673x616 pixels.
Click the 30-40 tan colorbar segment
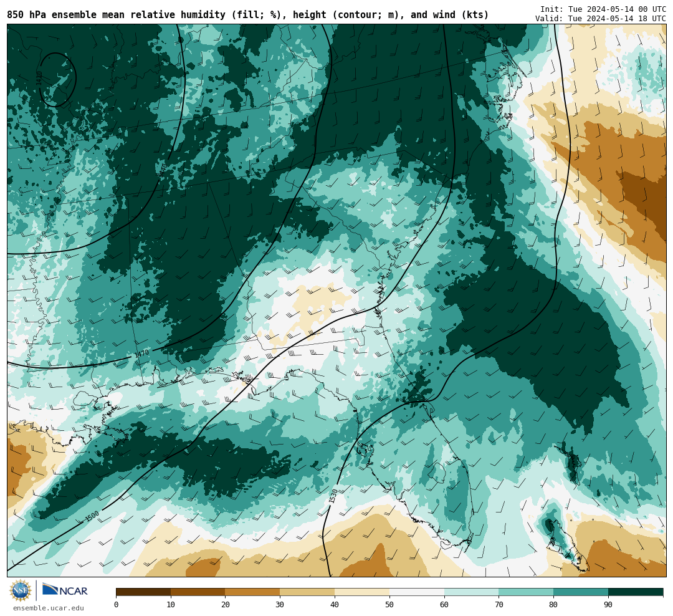click(307, 592)
